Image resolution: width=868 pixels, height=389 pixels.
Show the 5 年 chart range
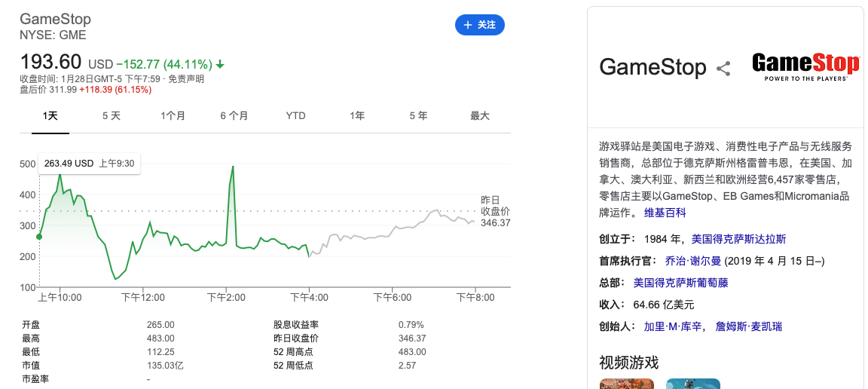418,116
